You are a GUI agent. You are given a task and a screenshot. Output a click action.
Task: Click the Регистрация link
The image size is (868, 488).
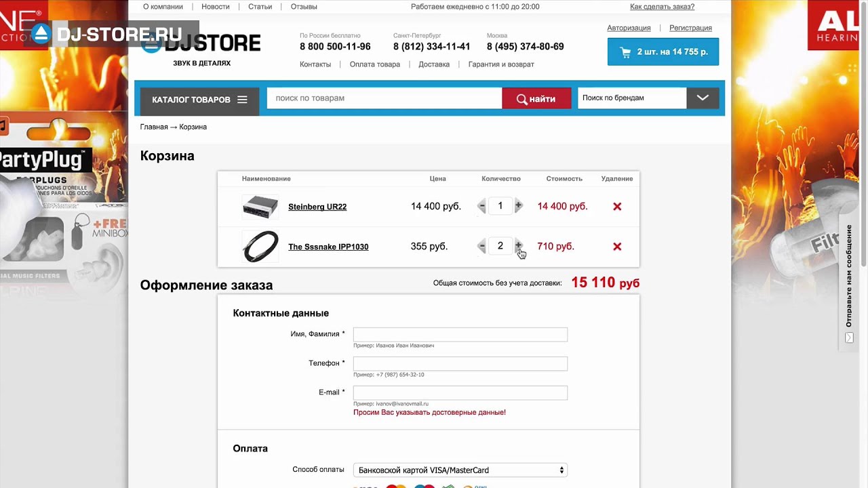click(690, 28)
